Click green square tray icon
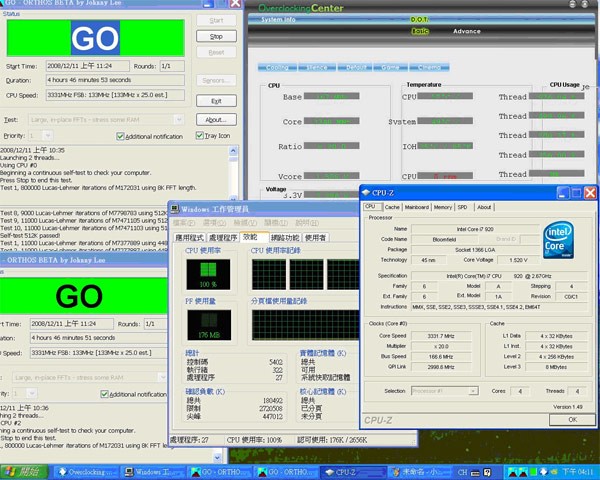 (x=533, y=472)
